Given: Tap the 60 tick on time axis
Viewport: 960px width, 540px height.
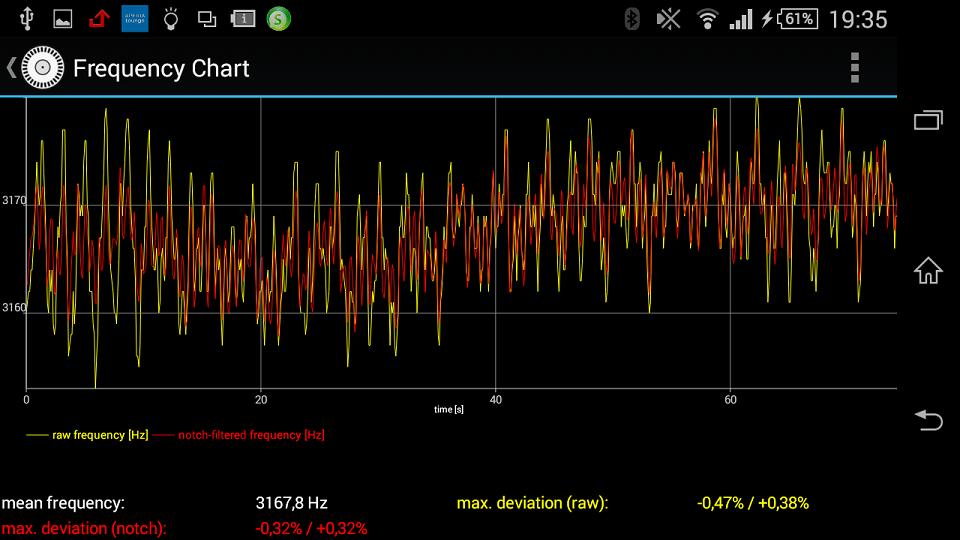Looking at the screenshot, I should click(730, 400).
